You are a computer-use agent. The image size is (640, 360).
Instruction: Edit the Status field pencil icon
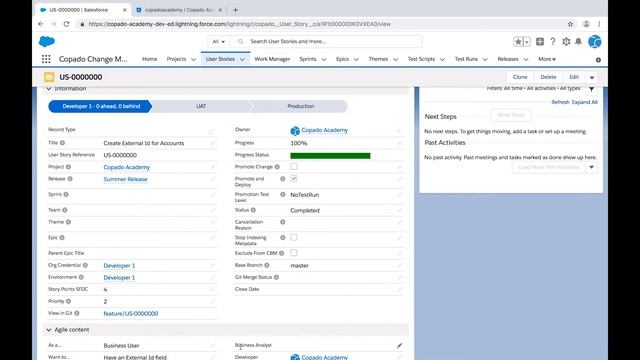[399, 211]
